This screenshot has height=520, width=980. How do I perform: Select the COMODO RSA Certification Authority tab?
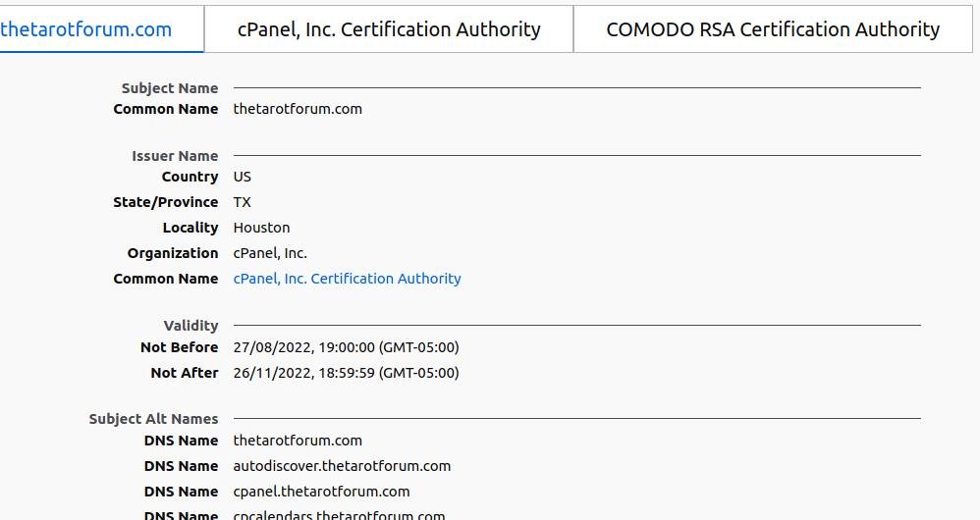pyautogui.click(x=773, y=29)
